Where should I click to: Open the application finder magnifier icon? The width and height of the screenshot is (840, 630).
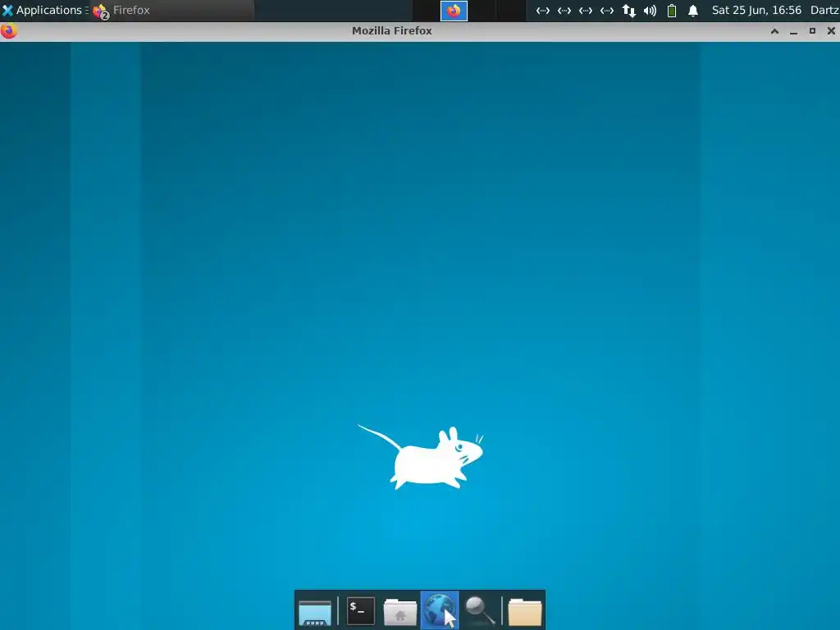pos(479,610)
